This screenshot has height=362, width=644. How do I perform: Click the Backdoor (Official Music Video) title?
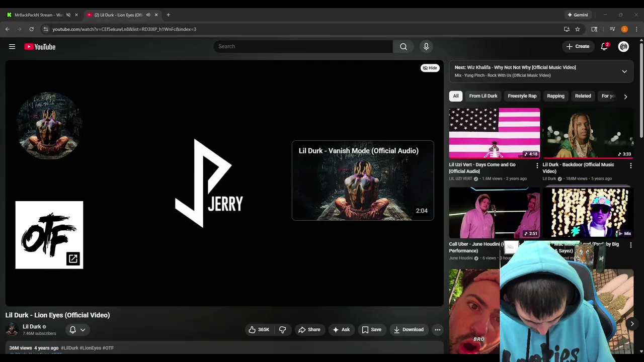coord(578,168)
